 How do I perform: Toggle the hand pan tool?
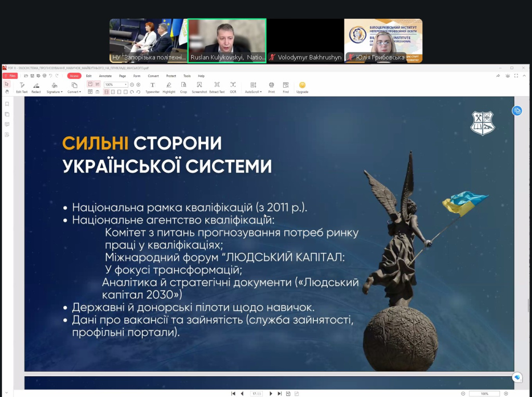click(7, 92)
